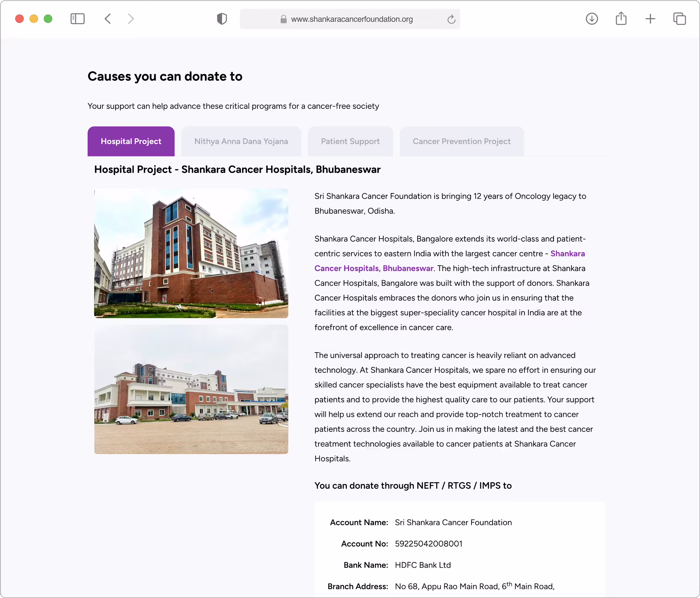Show the tab overview icon
The height and width of the screenshot is (598, 700).
point(679,19)
